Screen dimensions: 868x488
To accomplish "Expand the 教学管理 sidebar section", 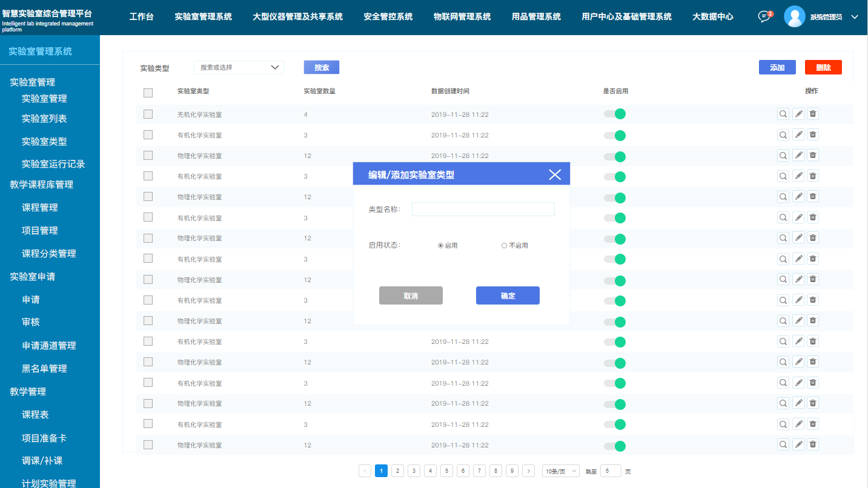I will (x=28, y=392).
